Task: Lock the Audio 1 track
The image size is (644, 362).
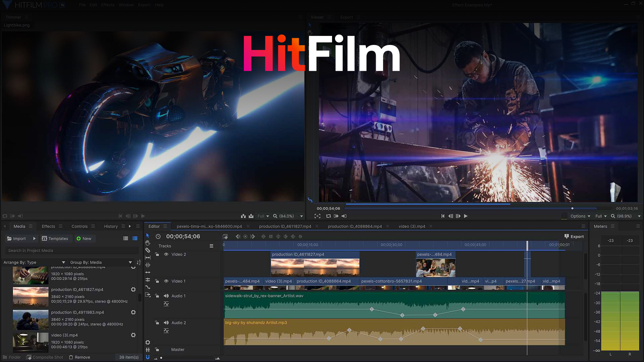Action: tap(157, 296)
